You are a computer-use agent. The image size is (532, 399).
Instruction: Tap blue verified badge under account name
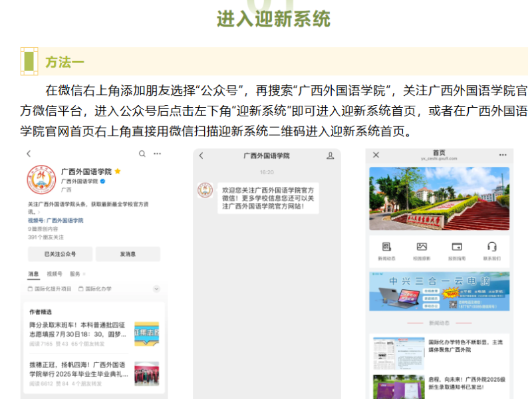(x=102, y=181)
